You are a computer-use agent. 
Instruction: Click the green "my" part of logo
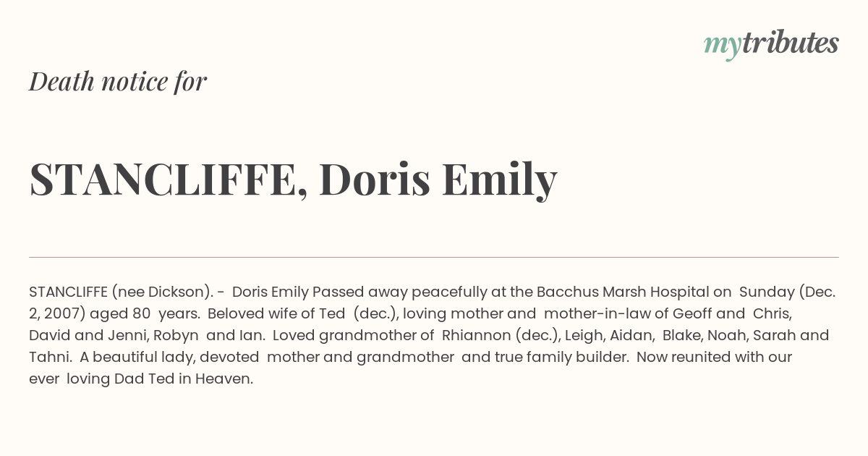tap(723, 46)
